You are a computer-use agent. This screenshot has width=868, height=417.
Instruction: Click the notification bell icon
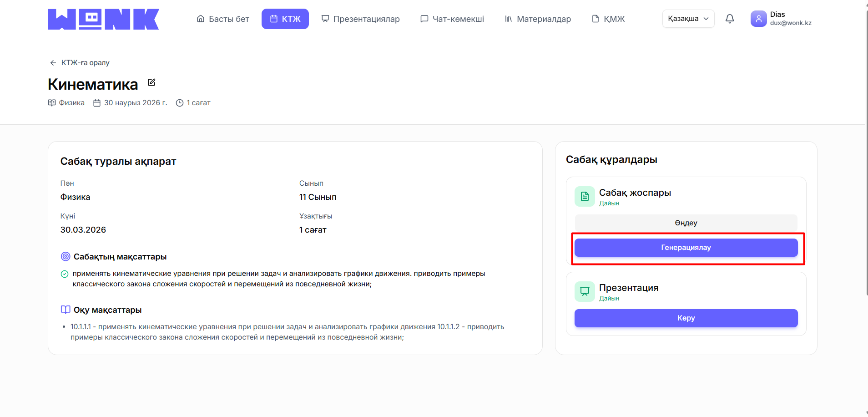coord(730,19)
